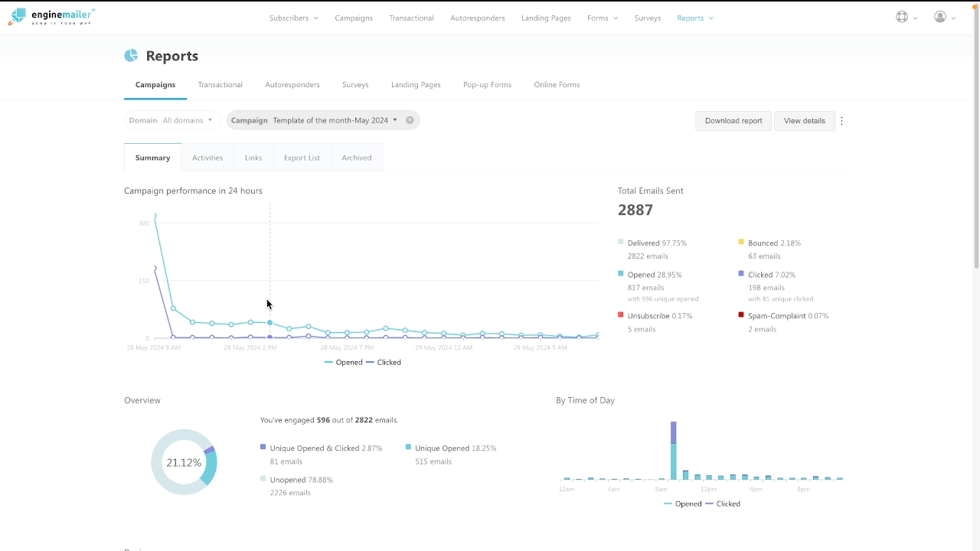Viewport: 980px width, 551px height.
Task: Open the Domain All domains dropdown
Action: tap(171, 120)
